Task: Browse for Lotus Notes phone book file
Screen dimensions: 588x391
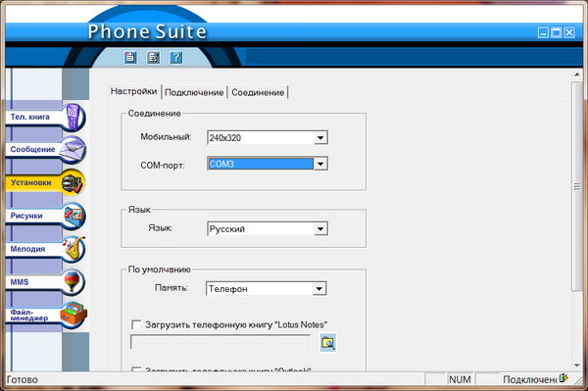Action: tap(328, 343)
